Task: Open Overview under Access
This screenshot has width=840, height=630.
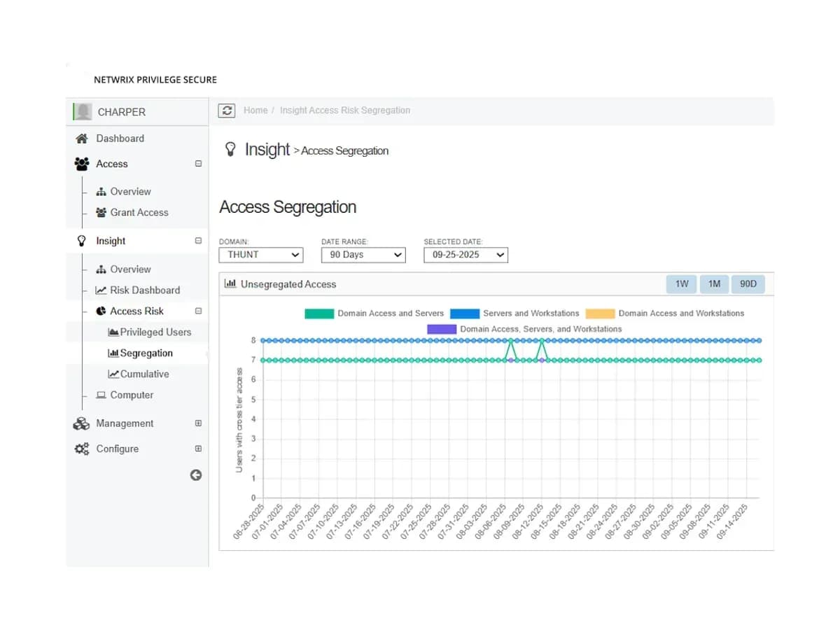Action: click(x=130, y=191)
